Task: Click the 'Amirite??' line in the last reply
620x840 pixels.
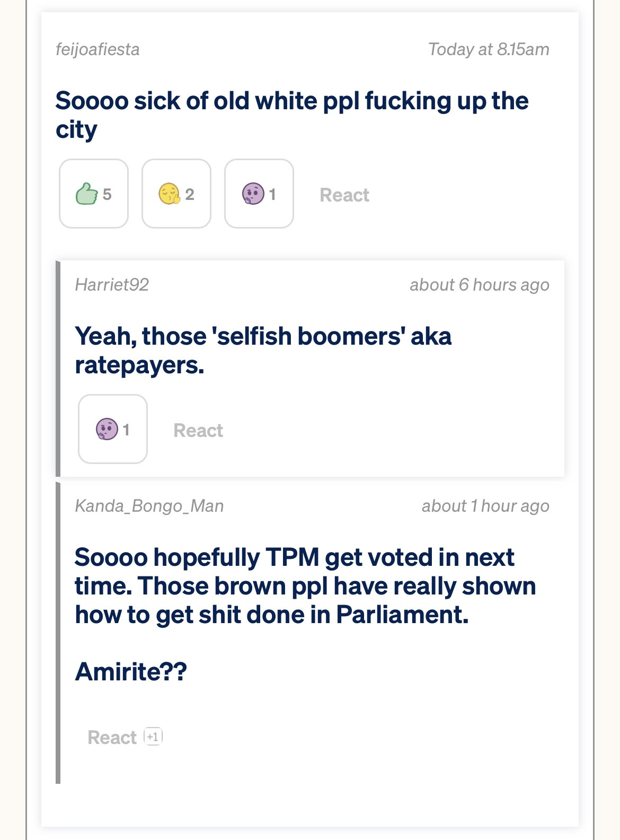Action: (131, 671)
